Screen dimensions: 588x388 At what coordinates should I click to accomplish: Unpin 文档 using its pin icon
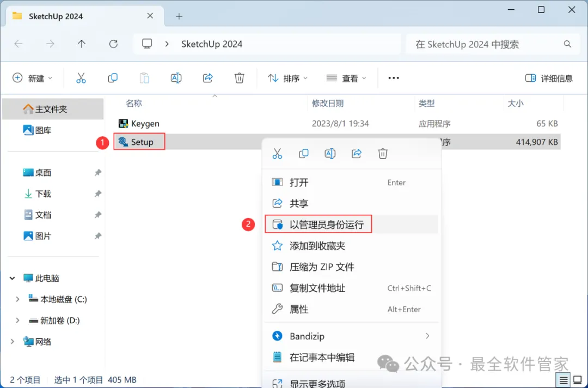97,215
